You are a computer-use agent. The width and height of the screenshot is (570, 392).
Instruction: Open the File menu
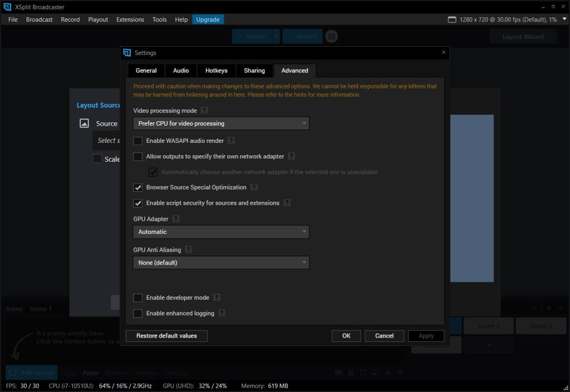pos(13,19)
